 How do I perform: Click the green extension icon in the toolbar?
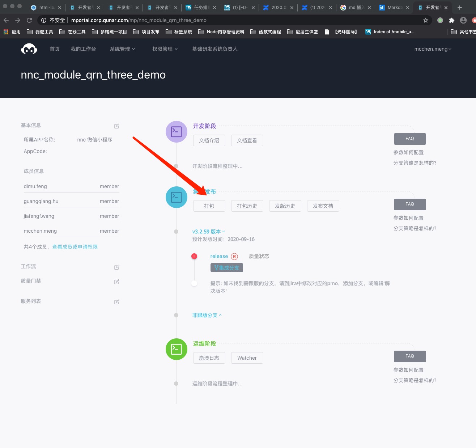[x=440, y=20]
